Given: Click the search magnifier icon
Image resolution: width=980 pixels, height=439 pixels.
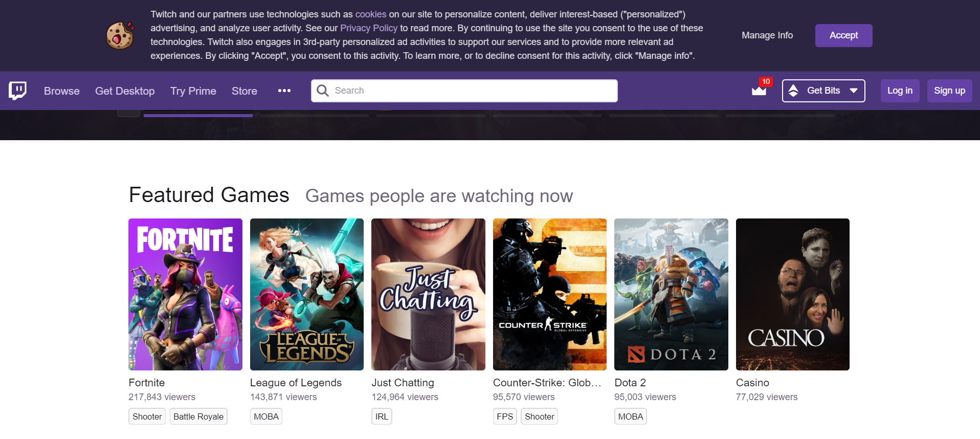Looking at the screenshot, I should [x=323, y=91].
